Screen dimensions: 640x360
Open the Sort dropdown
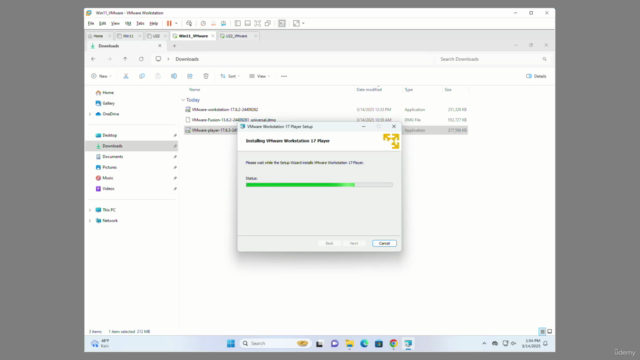tap(230, 76)
